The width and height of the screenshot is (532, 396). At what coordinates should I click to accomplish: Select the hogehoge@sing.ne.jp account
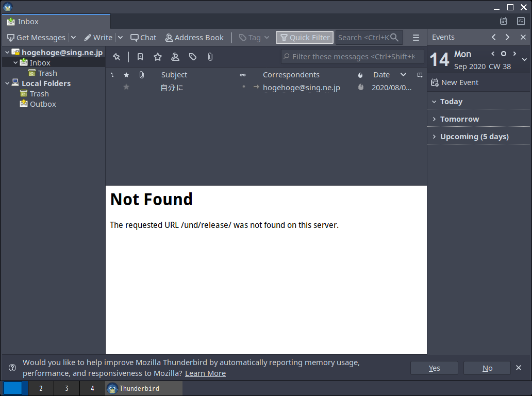62,52
